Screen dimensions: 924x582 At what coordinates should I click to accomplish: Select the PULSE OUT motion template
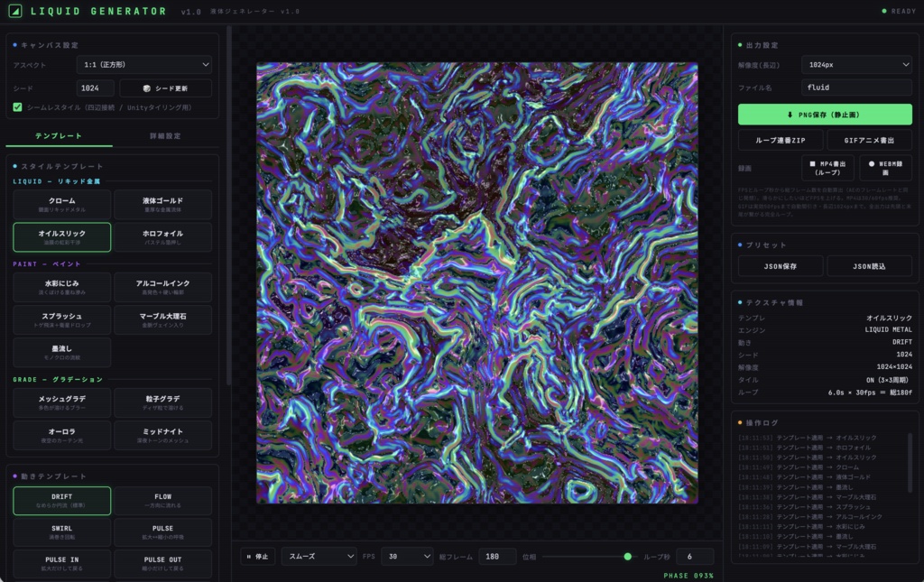point(162,564)
